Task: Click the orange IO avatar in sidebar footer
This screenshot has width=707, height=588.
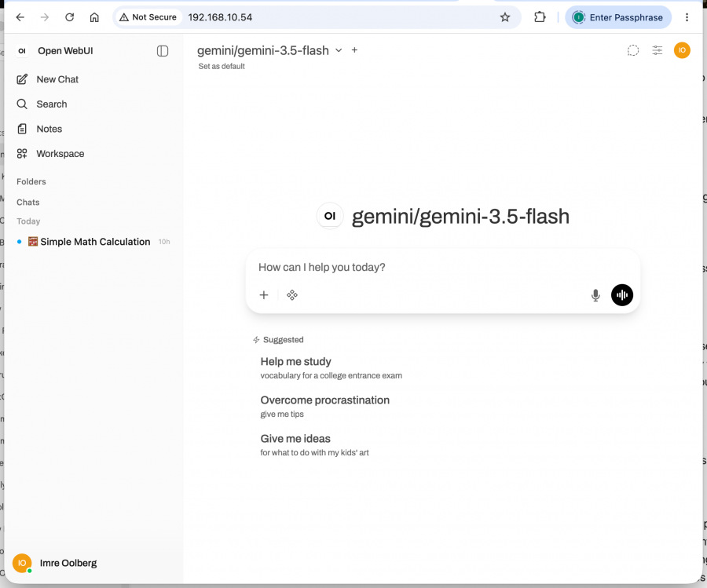Action: [x=22, y=563]
